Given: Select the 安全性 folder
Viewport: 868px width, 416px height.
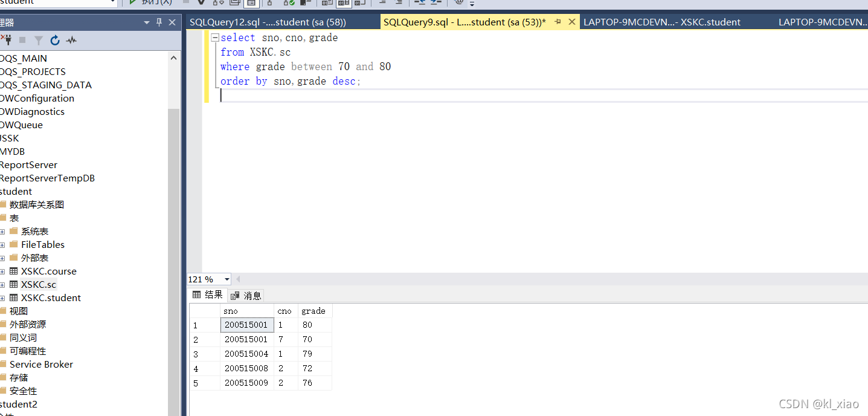Looking at the screenshot, I should pyautogui.click(x=23, y=391).
